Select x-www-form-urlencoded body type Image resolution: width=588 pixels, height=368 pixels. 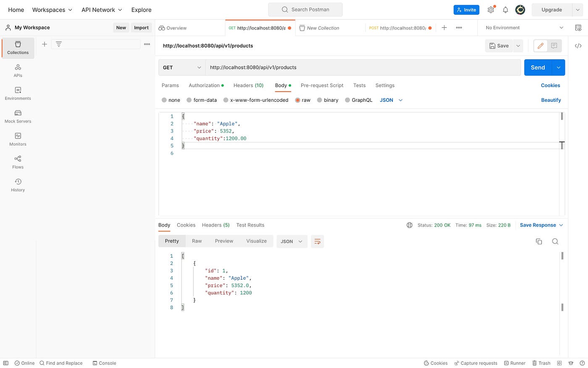click(256, 100)
